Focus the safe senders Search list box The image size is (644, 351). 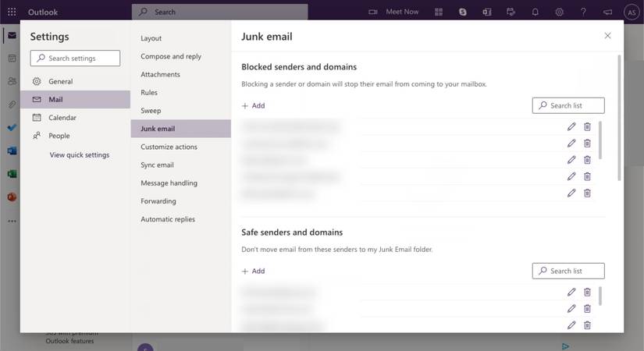(x=568, y=271)
